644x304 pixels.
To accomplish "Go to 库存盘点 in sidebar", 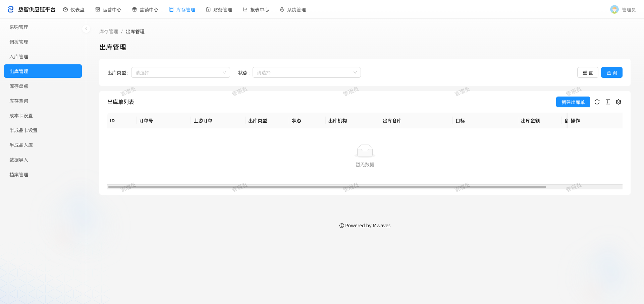I will coord(43,86).
